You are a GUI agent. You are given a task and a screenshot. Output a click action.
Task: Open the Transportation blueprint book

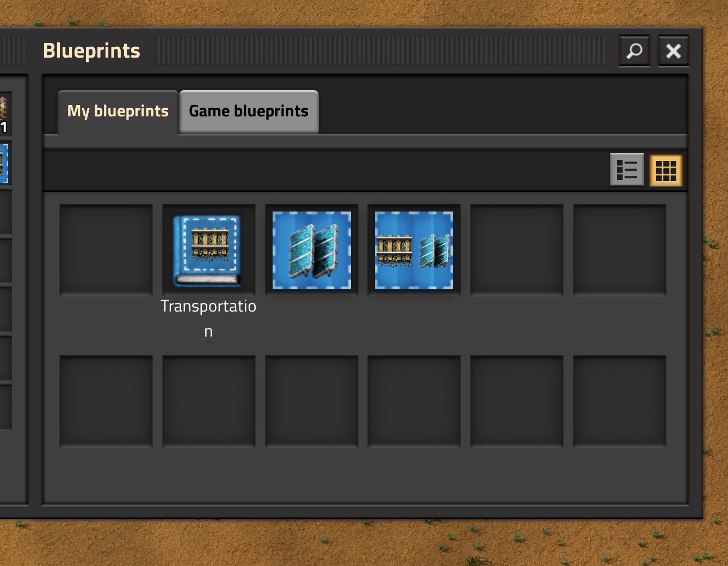tap(208, 251)
